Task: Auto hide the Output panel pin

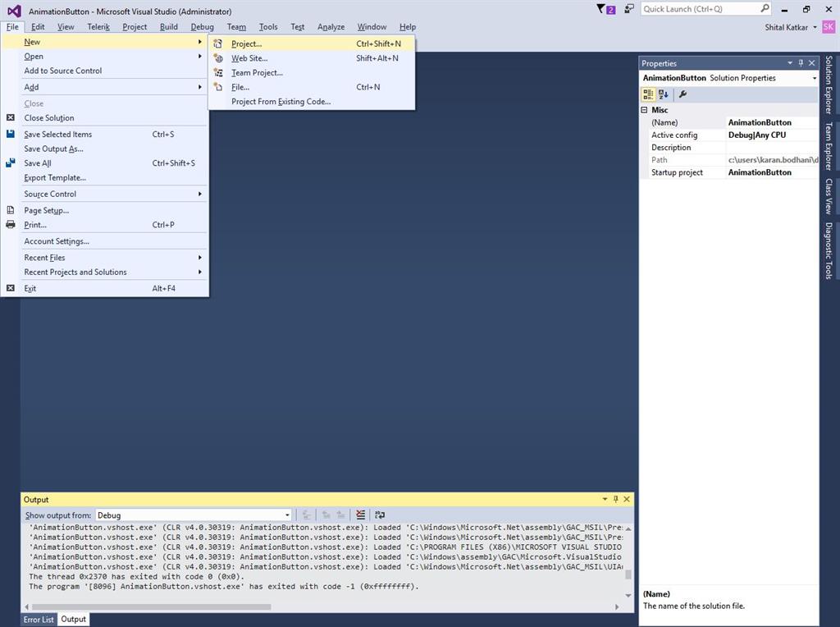Action: pos(615,499)
